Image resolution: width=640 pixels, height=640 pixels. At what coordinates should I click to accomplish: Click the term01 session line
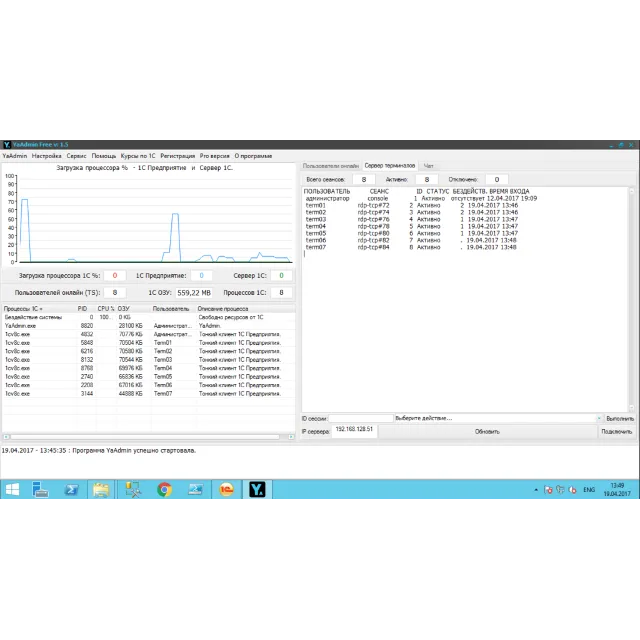point(411,205)
